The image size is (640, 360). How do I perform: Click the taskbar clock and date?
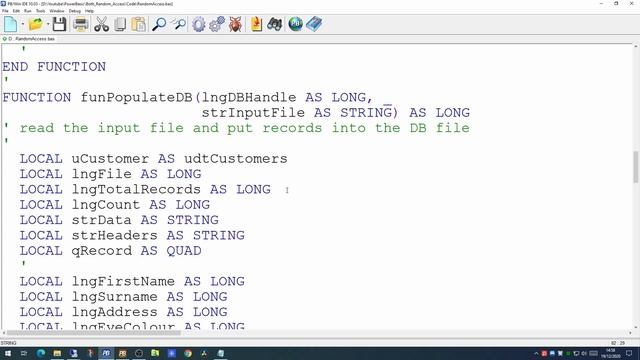pyautogui.click(x=611, y=353)
